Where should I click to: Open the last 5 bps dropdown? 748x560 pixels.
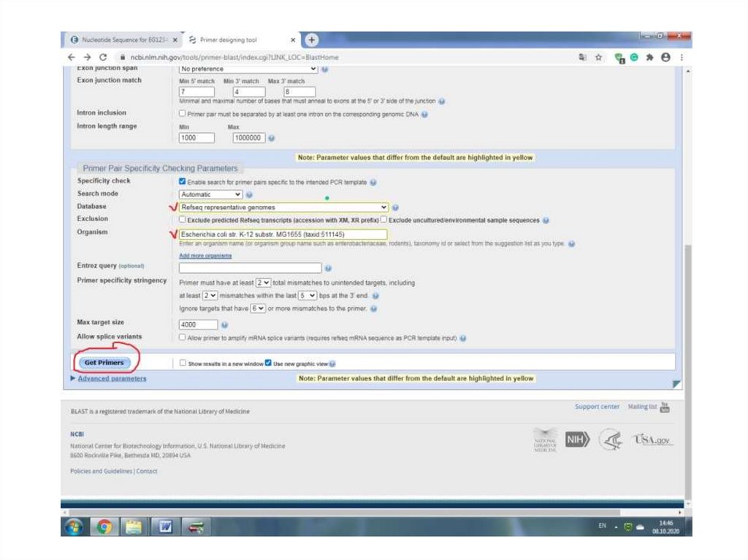click(x=308, y=296)
